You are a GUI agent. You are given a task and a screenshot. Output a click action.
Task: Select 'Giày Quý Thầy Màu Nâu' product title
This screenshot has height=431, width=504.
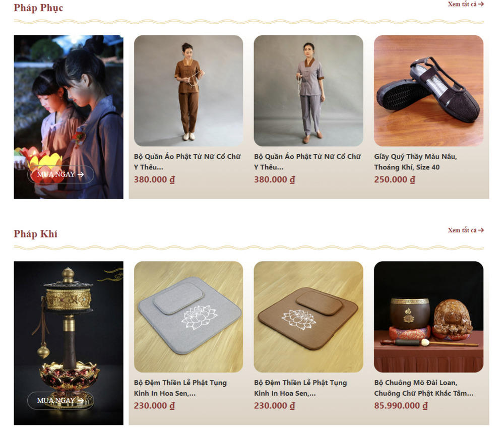tap(415, 162)
